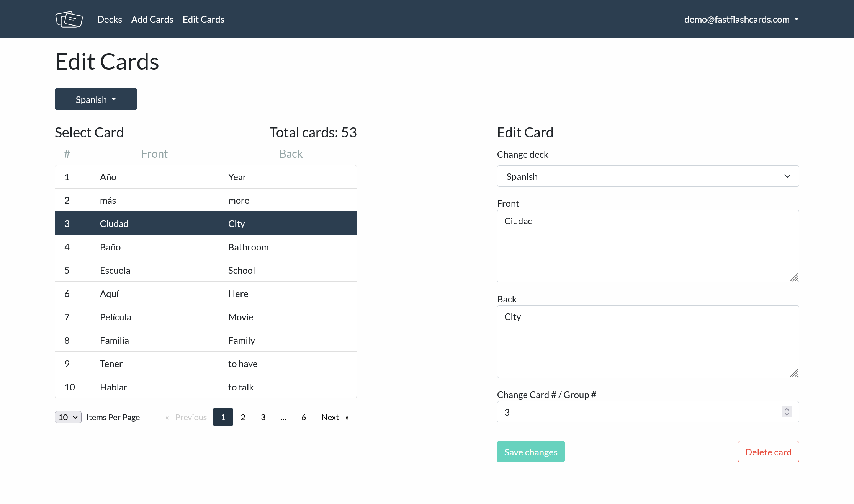The image size is (854, 504).
Task: Open the demo account email menu
Action: point(741,19)
